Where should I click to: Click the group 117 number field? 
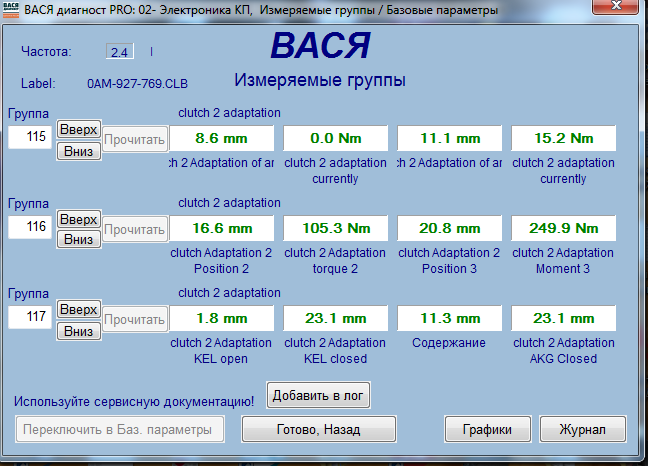coord(30,317)
